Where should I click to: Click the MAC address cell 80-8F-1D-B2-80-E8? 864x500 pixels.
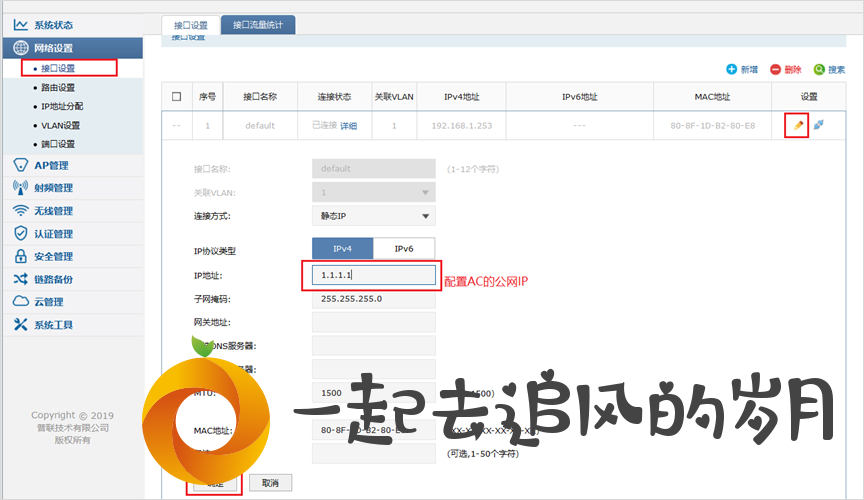pyautogui.click(x=712, y=126)
